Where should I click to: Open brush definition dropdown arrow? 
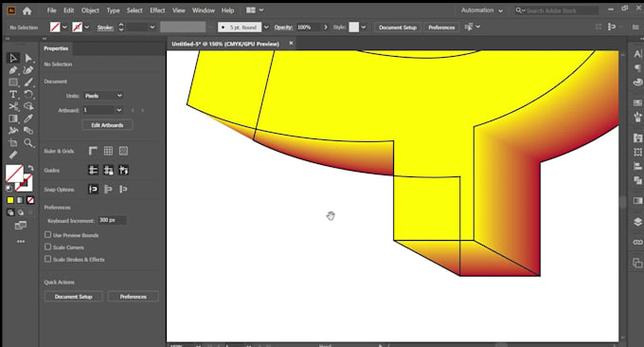(266, 27)
